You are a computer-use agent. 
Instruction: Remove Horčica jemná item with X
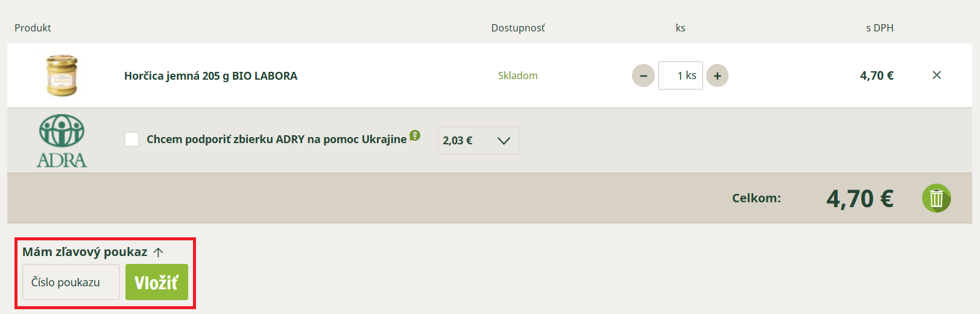click(937, 75)
